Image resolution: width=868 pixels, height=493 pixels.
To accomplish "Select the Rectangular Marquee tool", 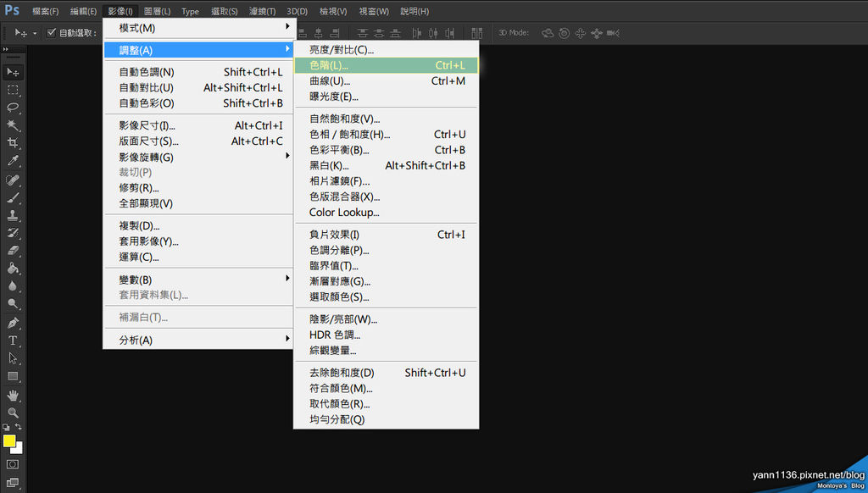I will pyautogui.click(x=12, y=90).
